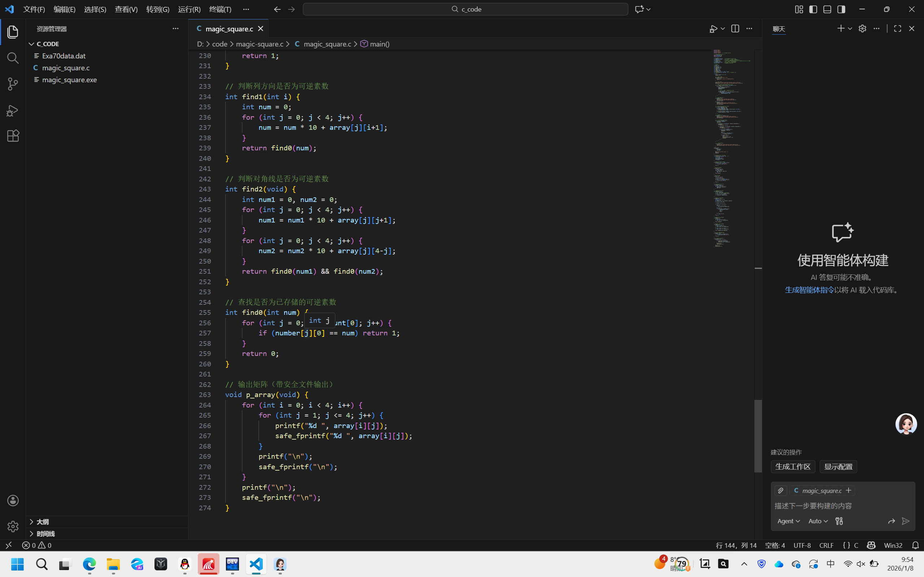Open the Source Control view
This screenshot has width=924, height=577.
tap(13, 84)
